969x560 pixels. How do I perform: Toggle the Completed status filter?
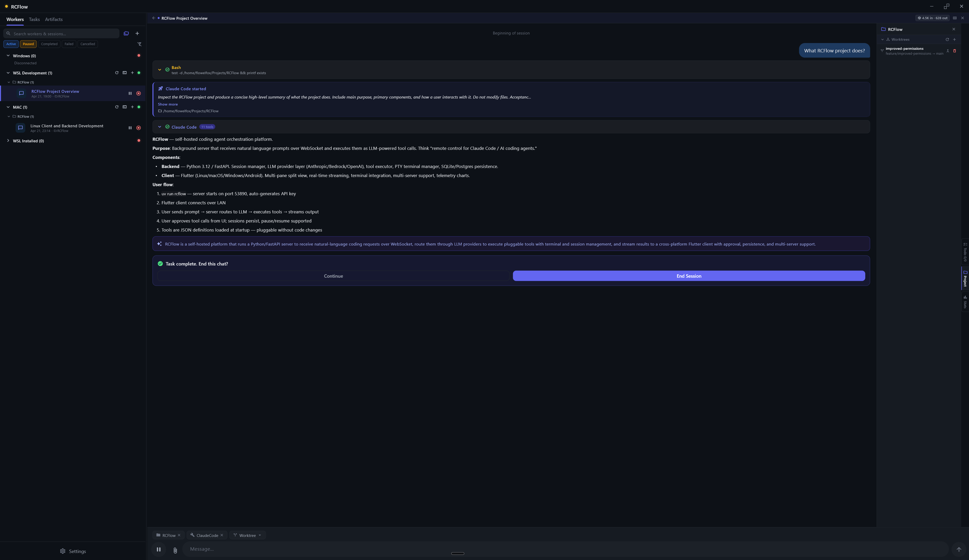(49, 44)
